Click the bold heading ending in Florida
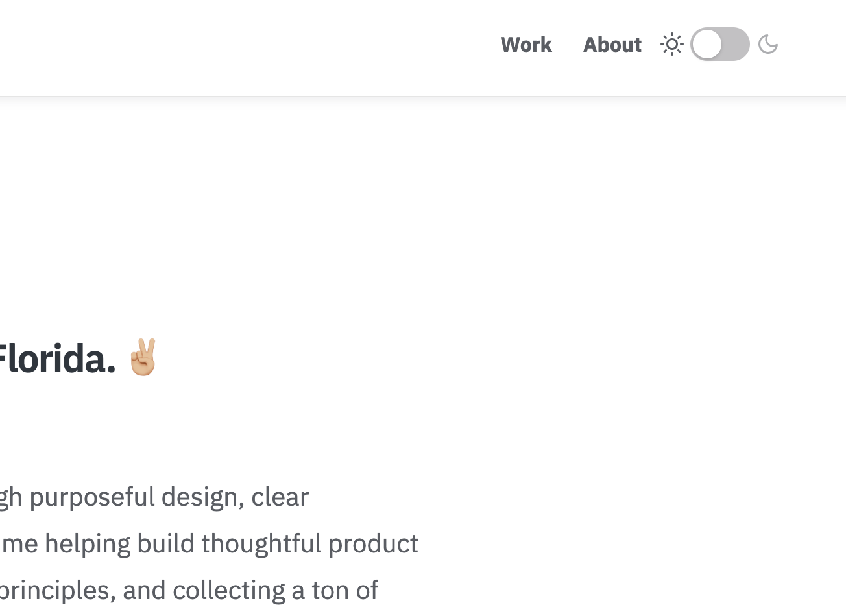846x616 pixels. pyautogui.click(x=58, y=358)
